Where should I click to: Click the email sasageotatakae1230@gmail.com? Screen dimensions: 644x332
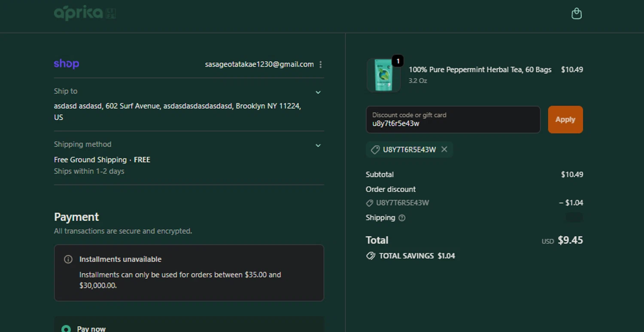click(259, 64)
